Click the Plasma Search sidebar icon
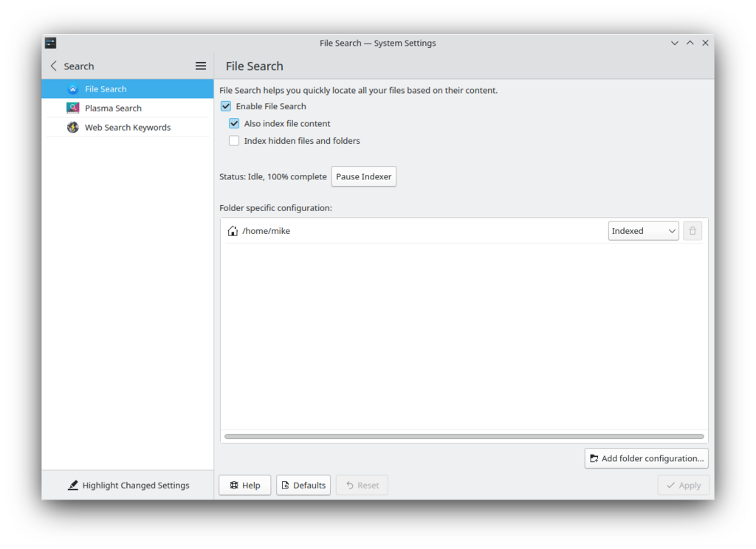756x549 pixels. pyautogui.click(x=72, y=108)
